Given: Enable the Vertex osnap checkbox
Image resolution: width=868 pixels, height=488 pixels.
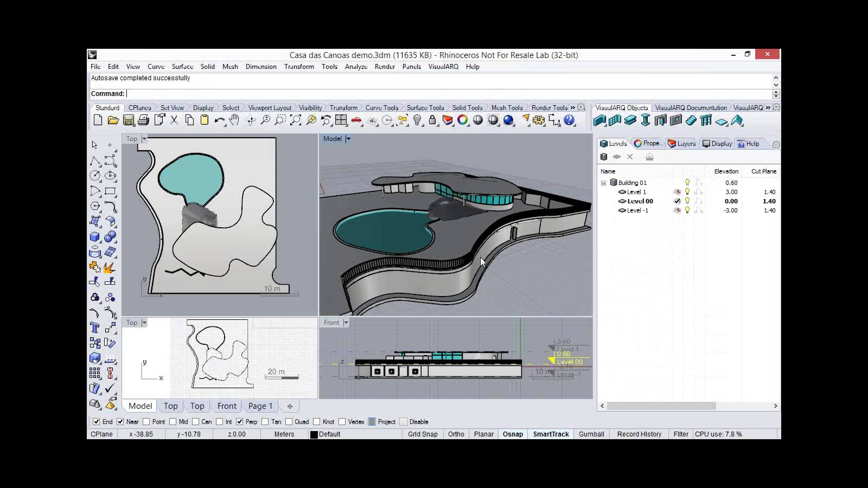Looking at the screenshot, I should pos(342,421).
